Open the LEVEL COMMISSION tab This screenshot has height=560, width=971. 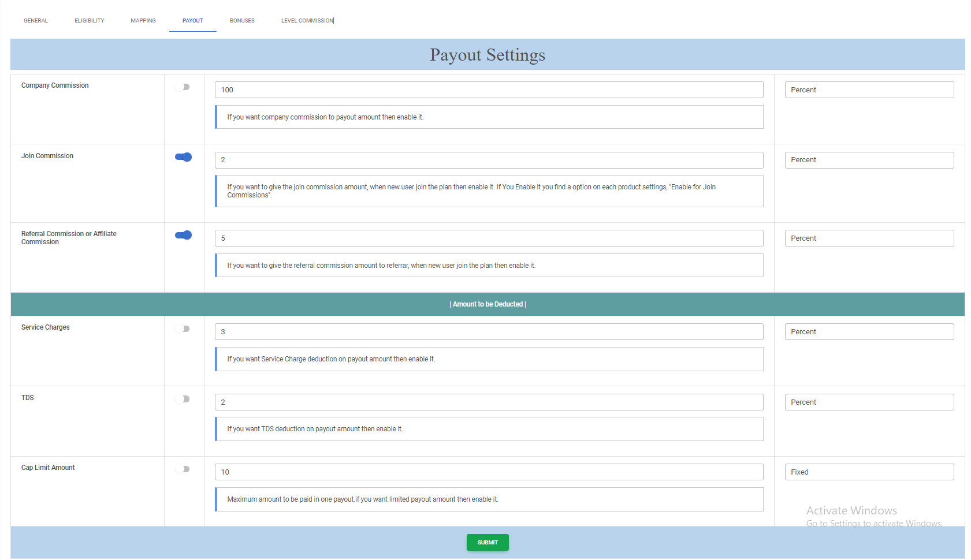(307, 20)
